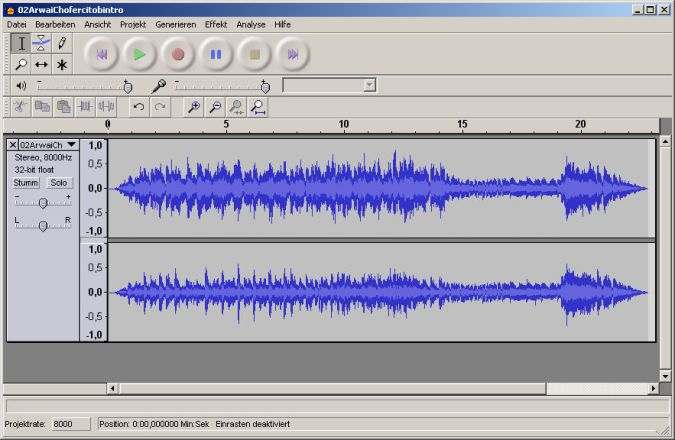Open the Effekt menu

coord(216,25)
